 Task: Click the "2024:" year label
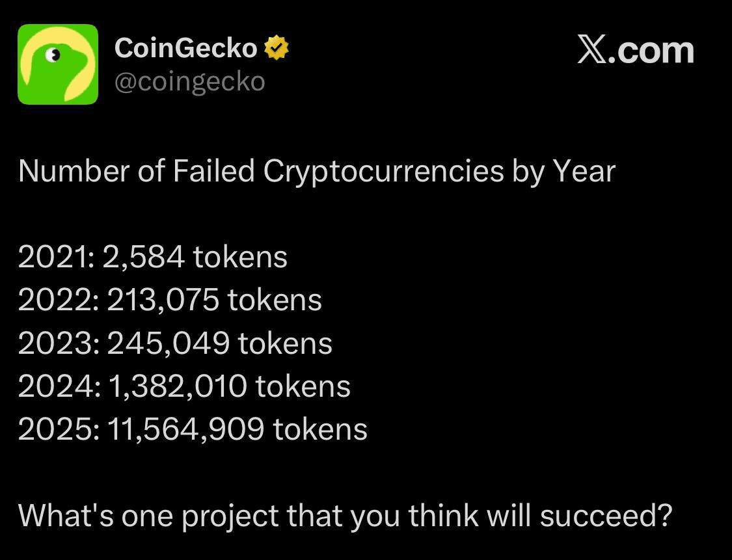coord(59,386)
